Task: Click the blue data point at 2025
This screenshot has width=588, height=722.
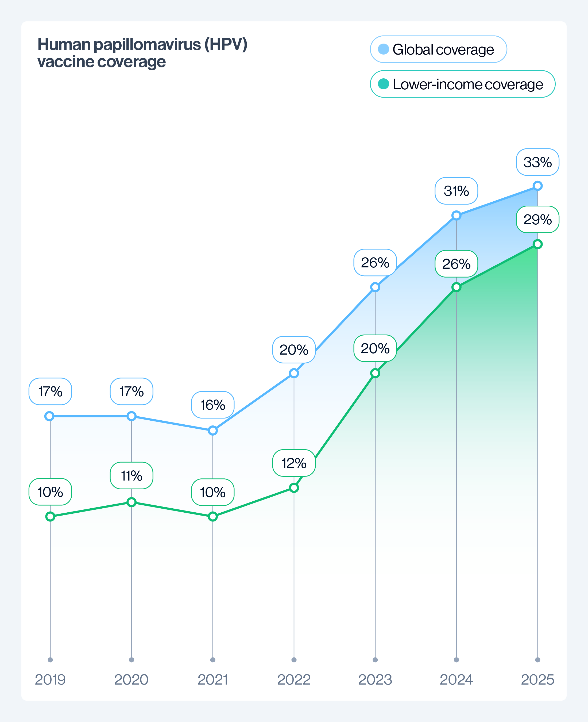Action: [537, 186]
